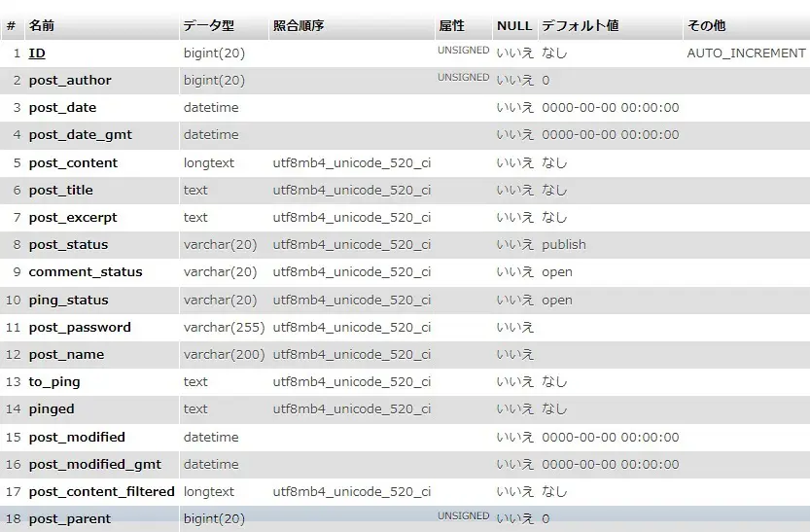Select the post_content_filtered field name
The width and height of the screenshot is (810, 532).
(102, 492)
